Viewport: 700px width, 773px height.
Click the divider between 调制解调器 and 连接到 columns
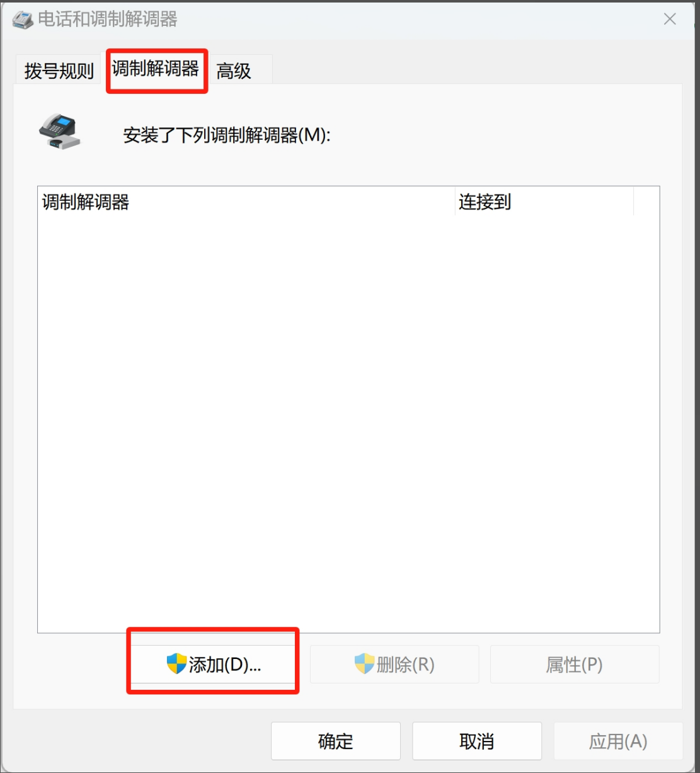click(455, 202)
